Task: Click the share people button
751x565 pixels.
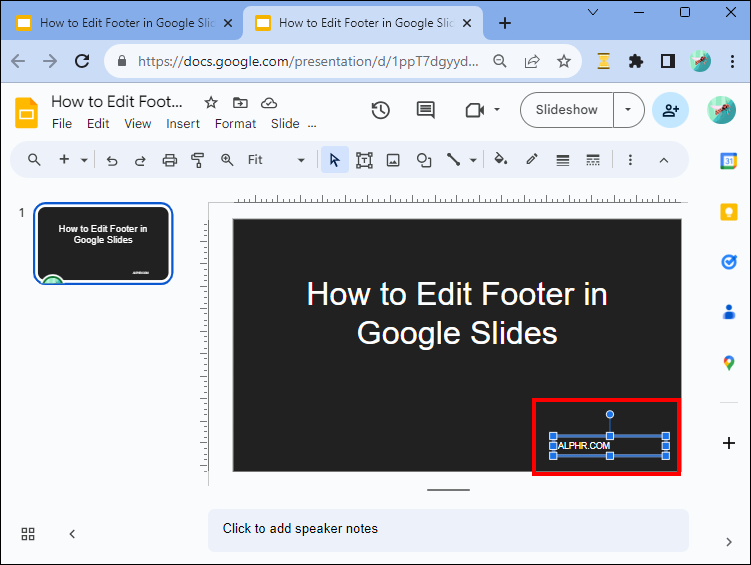Action: click(670, 110)
